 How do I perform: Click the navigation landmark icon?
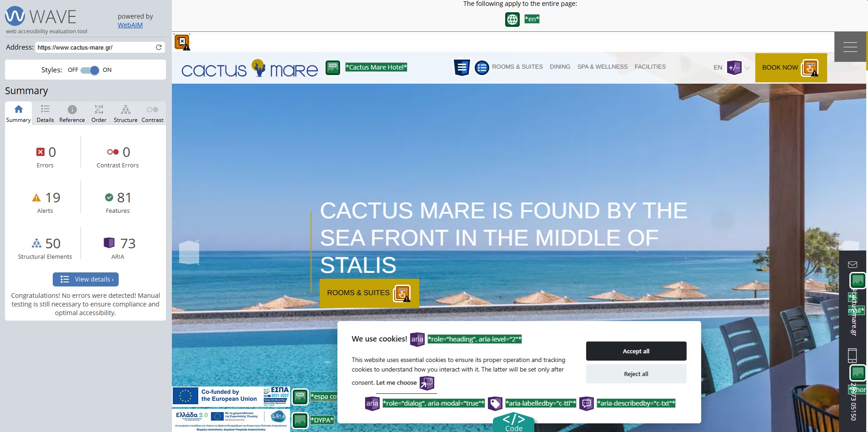pos(462,68)
